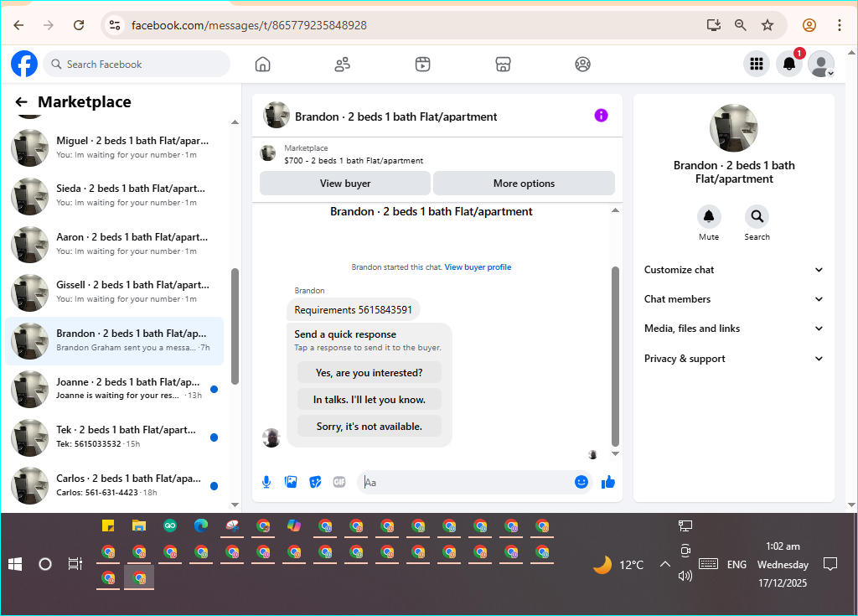
Task: Click the chat messages scrollbar thumb
Action: pos(615,356)
